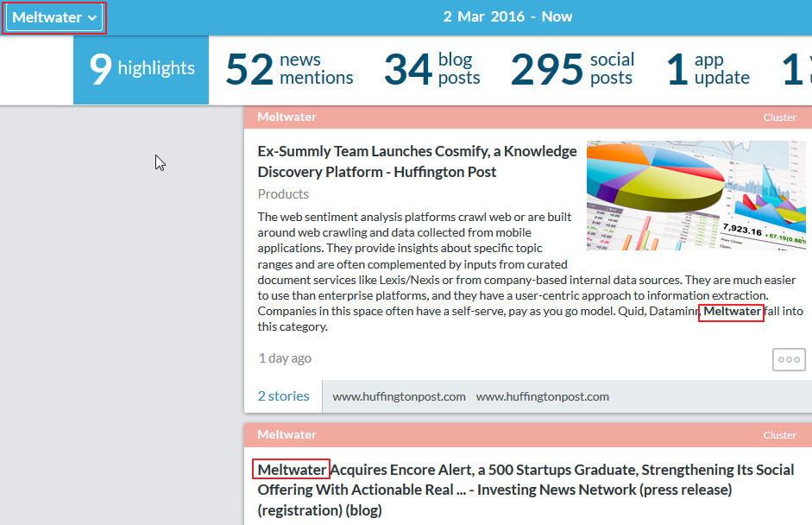Open the Ex-Summly Team Launches Cosmify headline
This screenshot has width=812, height=525.
(417, 161)
